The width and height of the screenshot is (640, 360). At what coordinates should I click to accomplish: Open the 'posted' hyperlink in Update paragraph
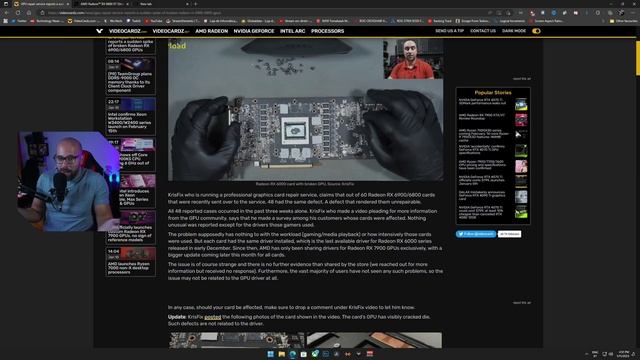(213, 317)
